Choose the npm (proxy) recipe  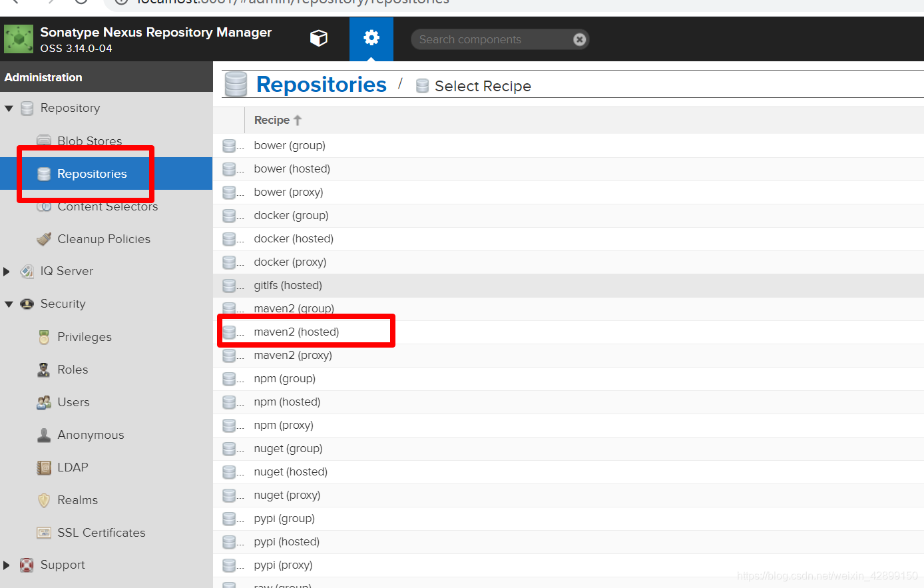(x=569, y=426)
